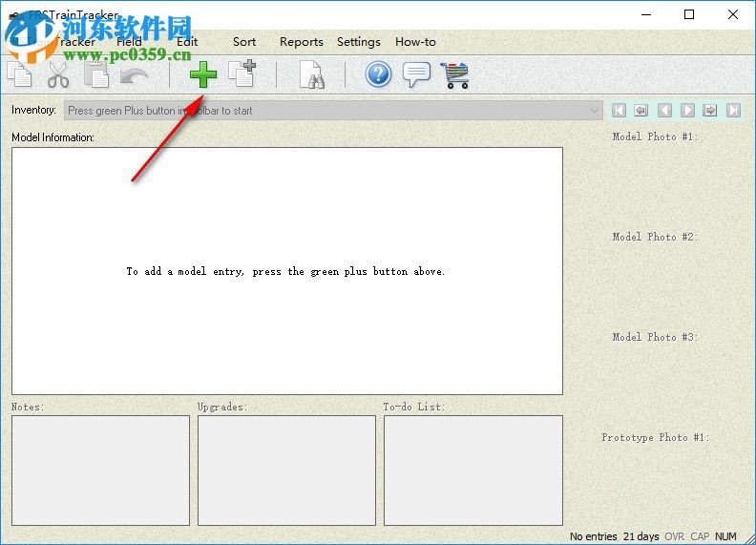756x545 pixels.
Task: Click the To-do List text box
Action: tap(473, 471)
